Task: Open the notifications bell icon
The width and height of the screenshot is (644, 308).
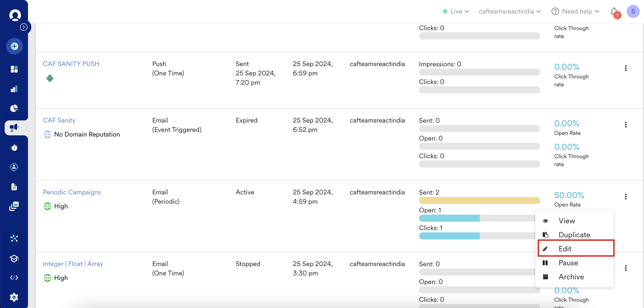Action: click(x=614, y=11)
